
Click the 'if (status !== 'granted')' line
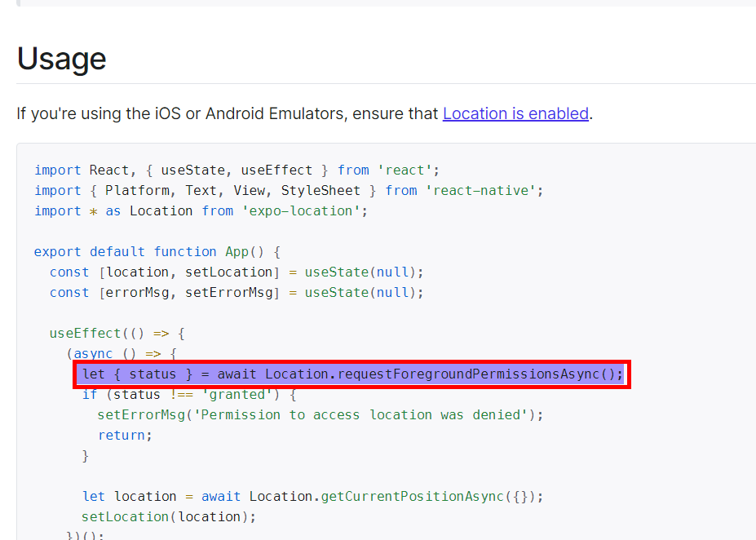[x=189, y=394]
